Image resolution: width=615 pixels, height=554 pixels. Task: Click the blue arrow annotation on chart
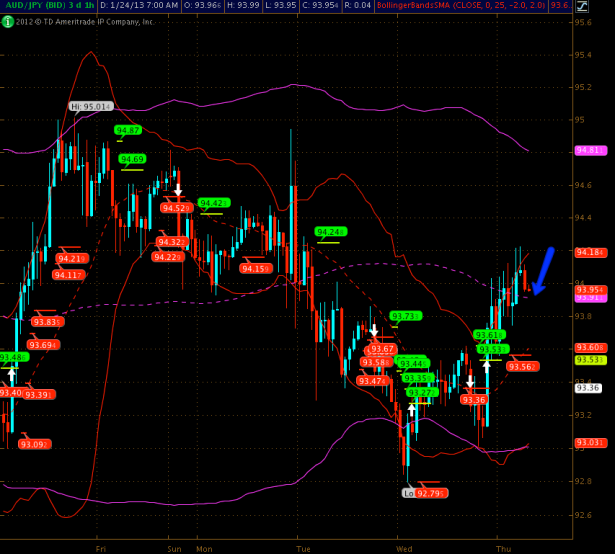543,271
